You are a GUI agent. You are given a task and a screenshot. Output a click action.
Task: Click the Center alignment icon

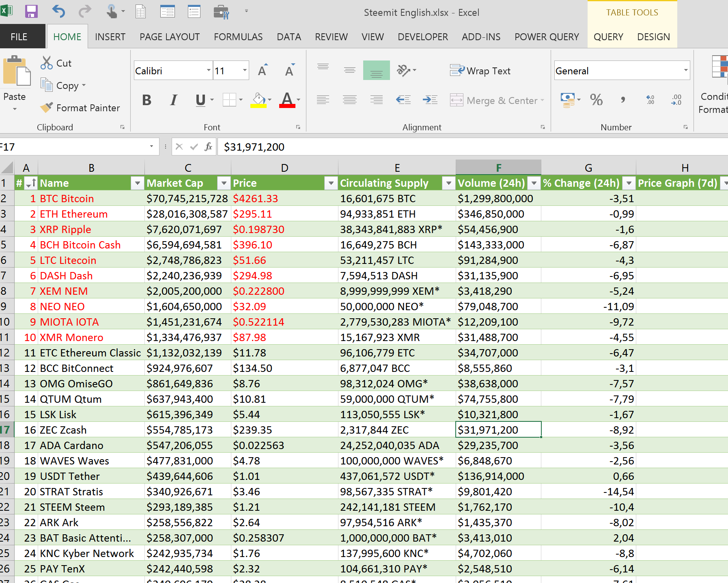350,100
